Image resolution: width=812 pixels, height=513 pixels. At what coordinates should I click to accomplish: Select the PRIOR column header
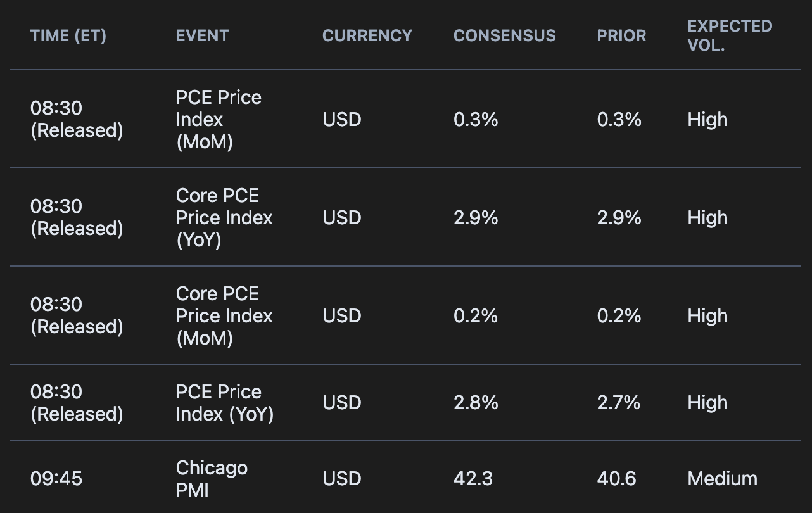point(621,36)
